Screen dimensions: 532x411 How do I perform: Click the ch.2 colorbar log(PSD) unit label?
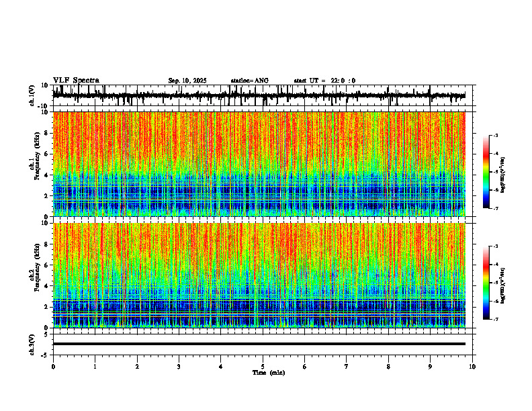pyautogui.click(x=503, y=285)
